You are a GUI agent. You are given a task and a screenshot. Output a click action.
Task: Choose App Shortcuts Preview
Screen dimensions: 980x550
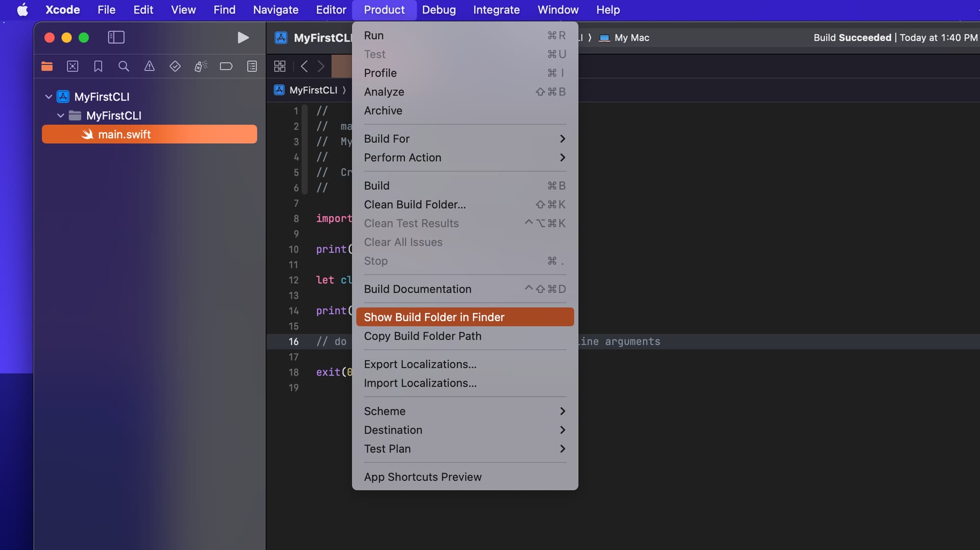pos(465,477)
